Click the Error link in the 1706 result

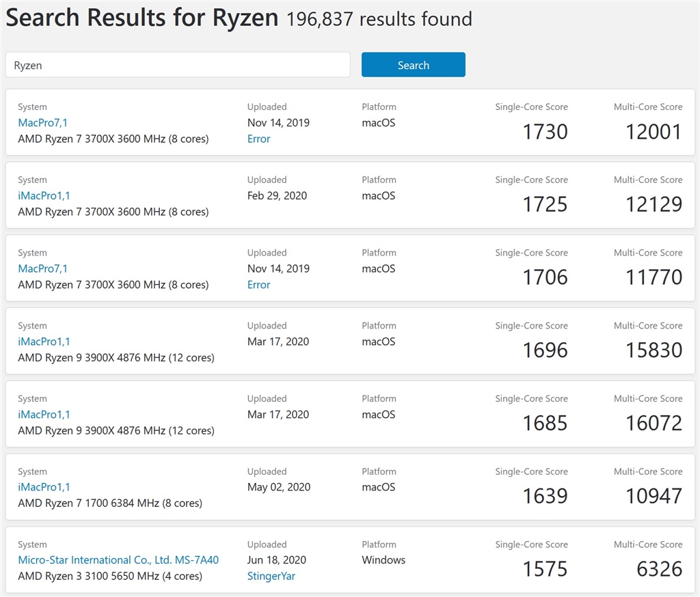258,285
